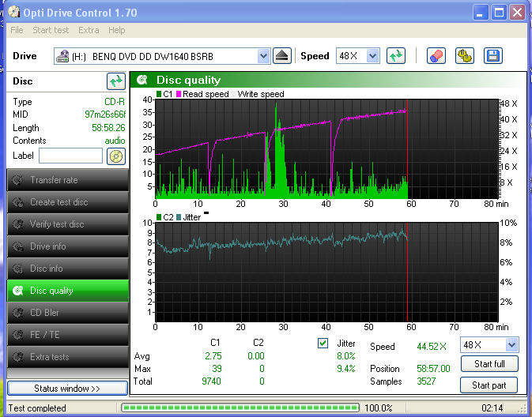Open the Status window panel

click(x=67, y=389)
